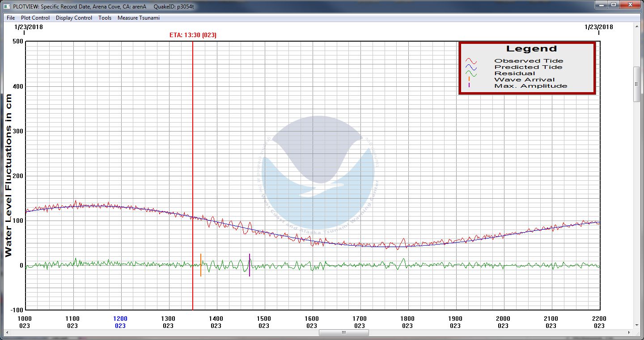Click the Legend title
The width and height of the screenshot is (644, 340).
[x=531, y=49]
